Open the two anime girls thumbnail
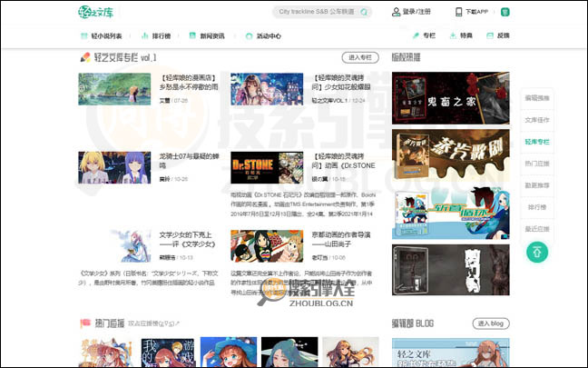The image size is (588, 368). [114, 167]
